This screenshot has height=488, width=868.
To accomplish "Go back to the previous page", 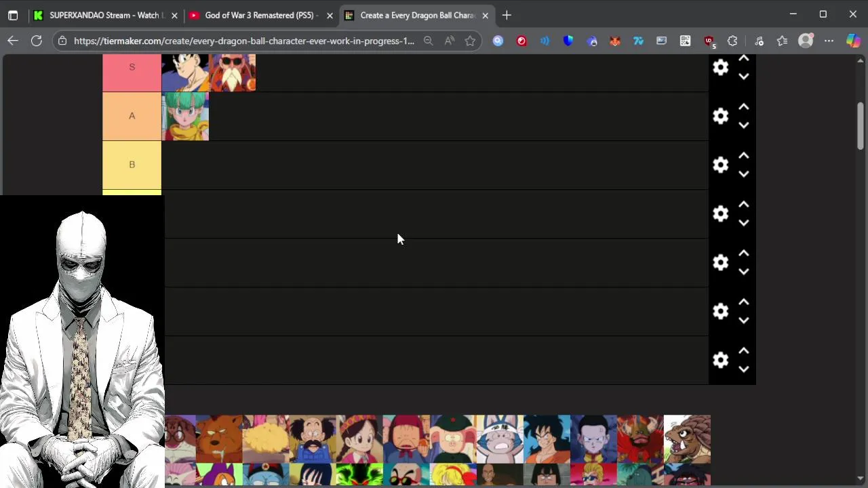I will tap(13, 41).
